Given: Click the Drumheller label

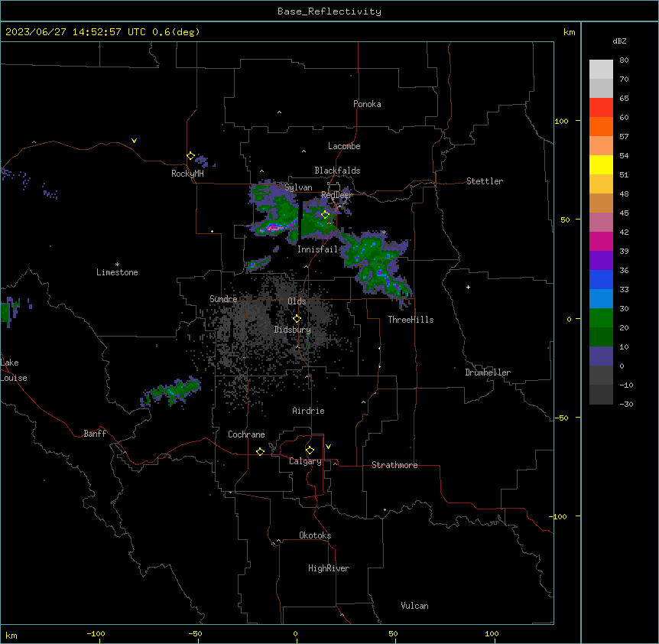Looking at the screenshot, I should point(488,372).
